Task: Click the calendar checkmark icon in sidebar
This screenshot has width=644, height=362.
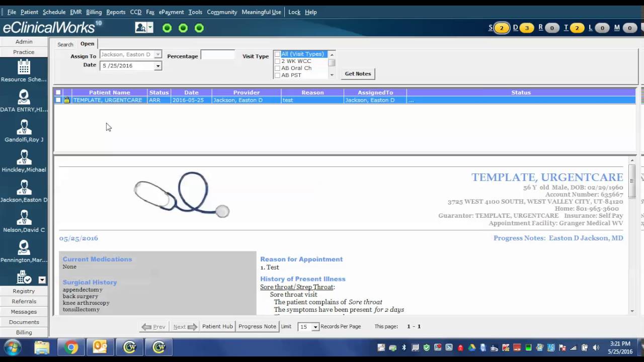Action: click(24, 278)
